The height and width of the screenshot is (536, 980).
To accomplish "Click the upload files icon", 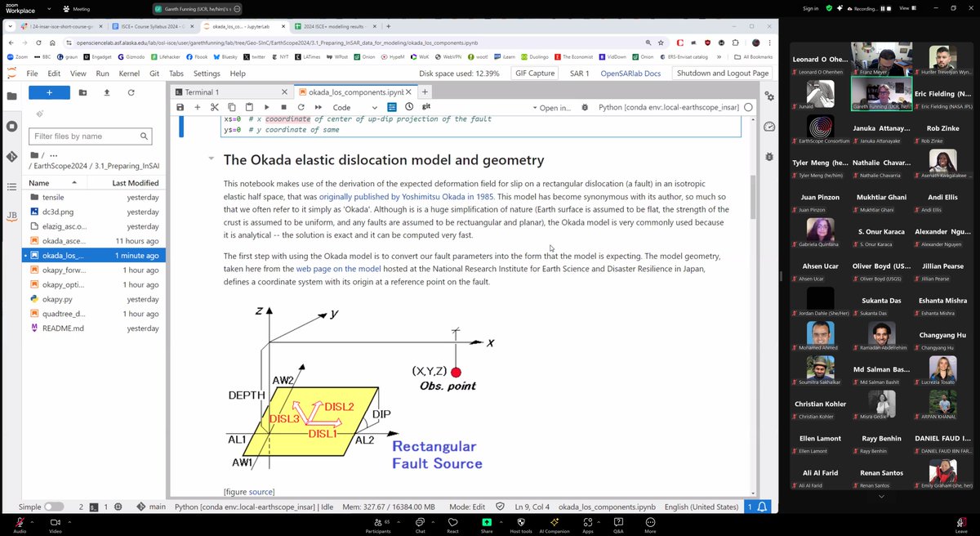I will pyautogui.click(x=107, y=93).
